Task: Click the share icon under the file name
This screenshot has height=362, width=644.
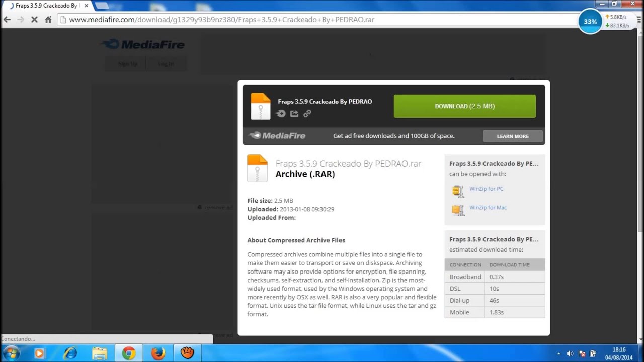Action: 294,114
